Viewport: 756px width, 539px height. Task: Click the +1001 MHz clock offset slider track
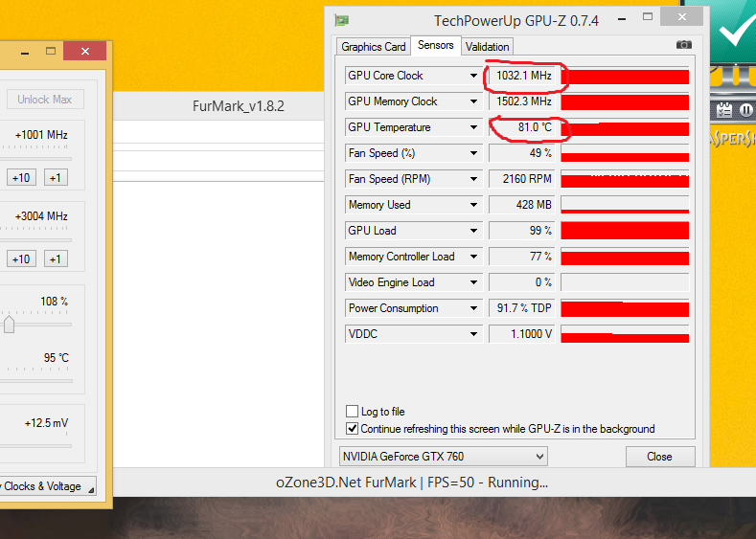tap(36, 159)
